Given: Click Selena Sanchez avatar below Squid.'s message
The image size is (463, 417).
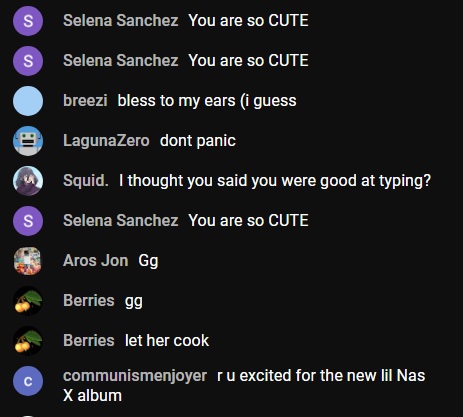Looking at the screenshot, I should click(x=28, y=221).
